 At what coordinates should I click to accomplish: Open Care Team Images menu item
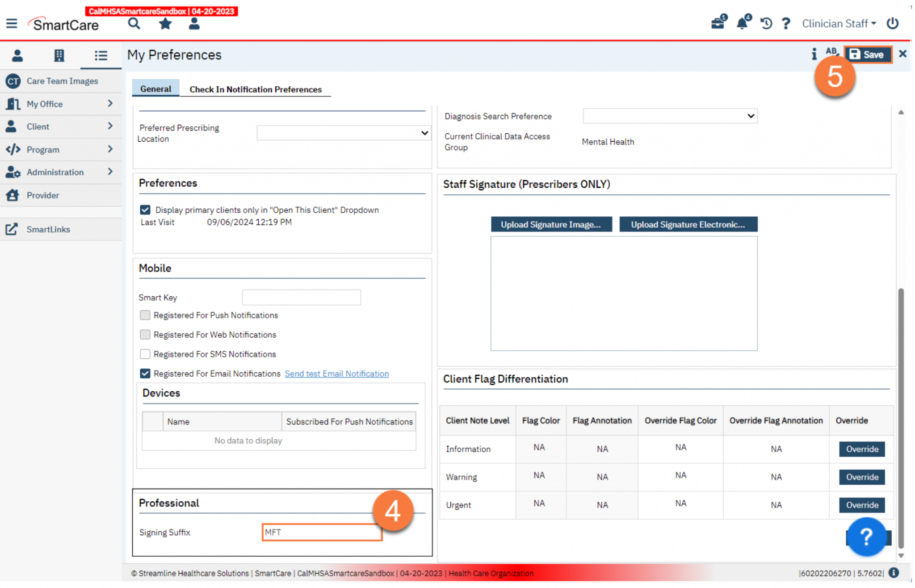coord(61,81)
